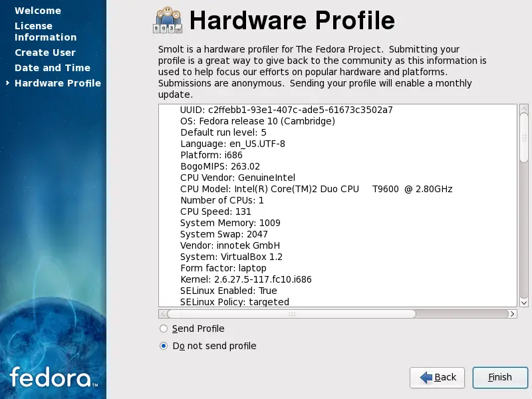The height and width of the screenshot is (399, 532).
Task: Return to the Hardware Profile step
Action: [58, 82]
